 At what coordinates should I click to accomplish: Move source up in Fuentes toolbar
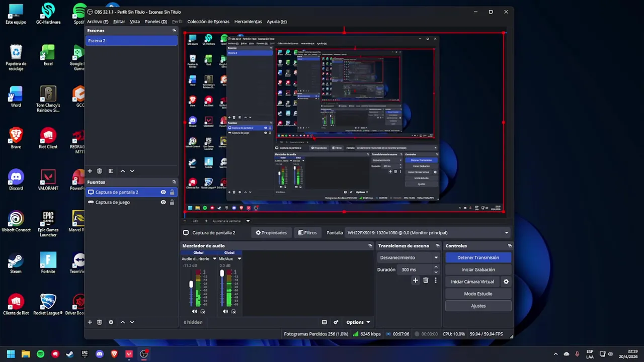[122, 322]
